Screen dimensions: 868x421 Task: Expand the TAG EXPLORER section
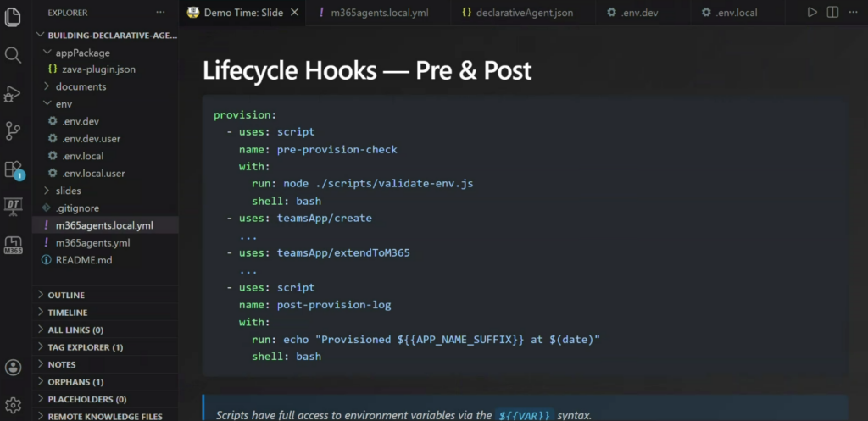[x=85, y=347]
